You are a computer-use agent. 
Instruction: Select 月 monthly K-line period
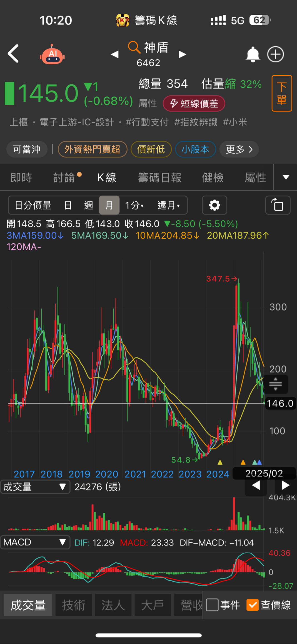point(109,205)
